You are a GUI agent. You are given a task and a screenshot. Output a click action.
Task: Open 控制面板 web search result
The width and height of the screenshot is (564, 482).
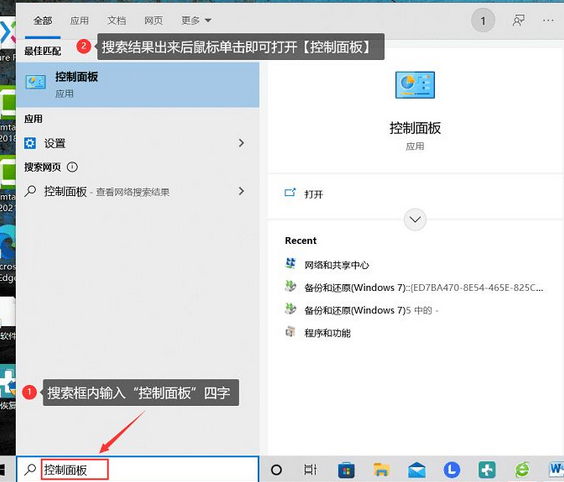click(138, 191)
